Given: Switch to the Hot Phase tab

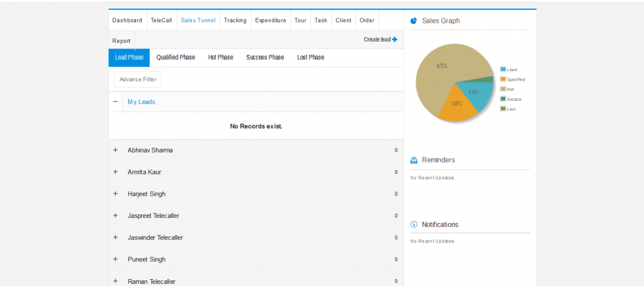Looking at the screenshot, I should click(x=220, y=57).
